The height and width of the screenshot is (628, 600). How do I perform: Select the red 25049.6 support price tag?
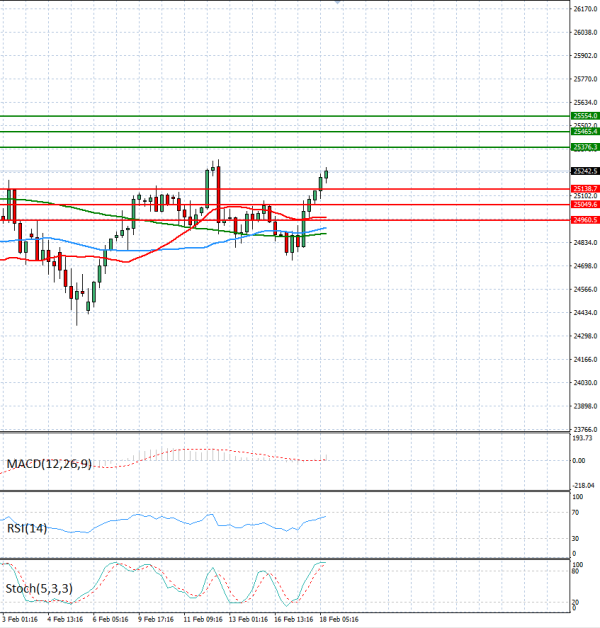pos(584,204)
